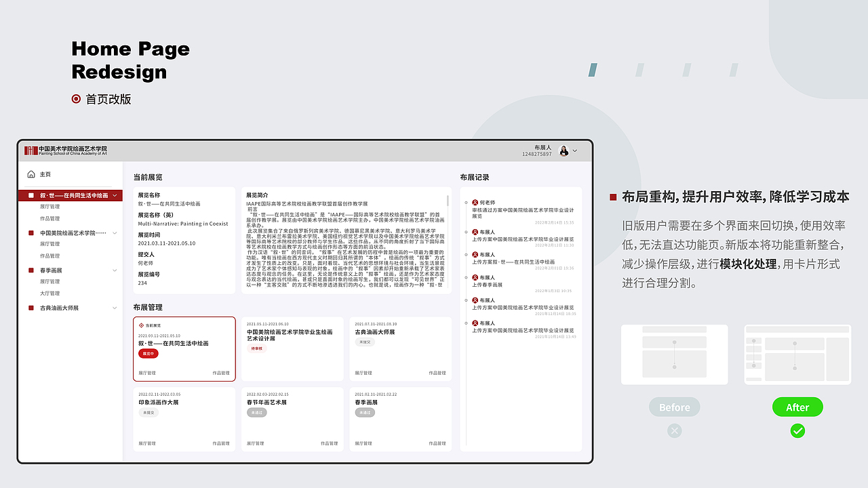Click red square icon beside 中国美院绘画艺术学院 in sidebar
This screenshot has height=488, width=868.
(31, 232)
